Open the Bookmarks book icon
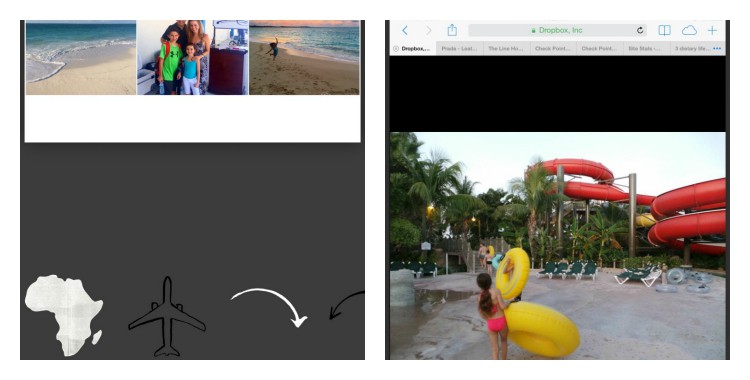The height and width of the screenshot is (380, 750). 664,30
